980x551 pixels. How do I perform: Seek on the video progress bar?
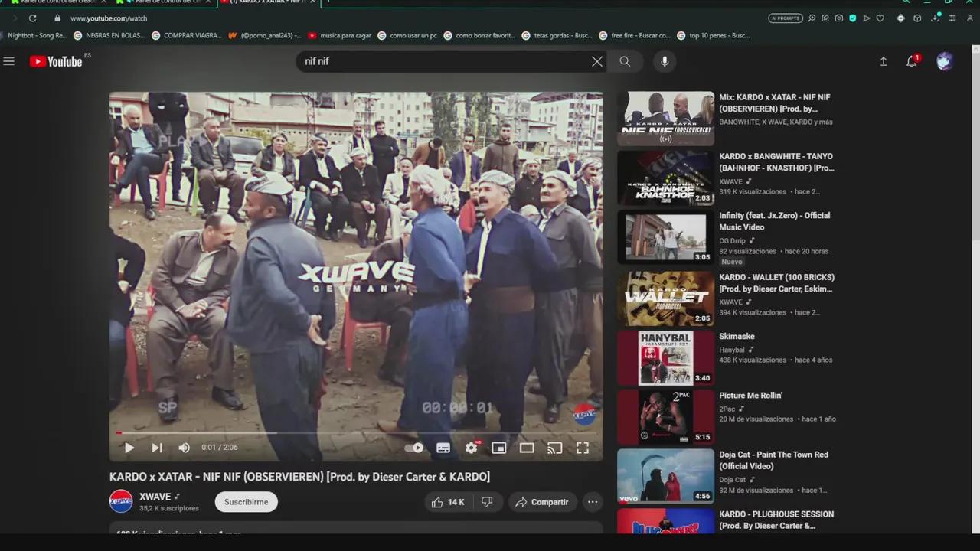[356, 433]
